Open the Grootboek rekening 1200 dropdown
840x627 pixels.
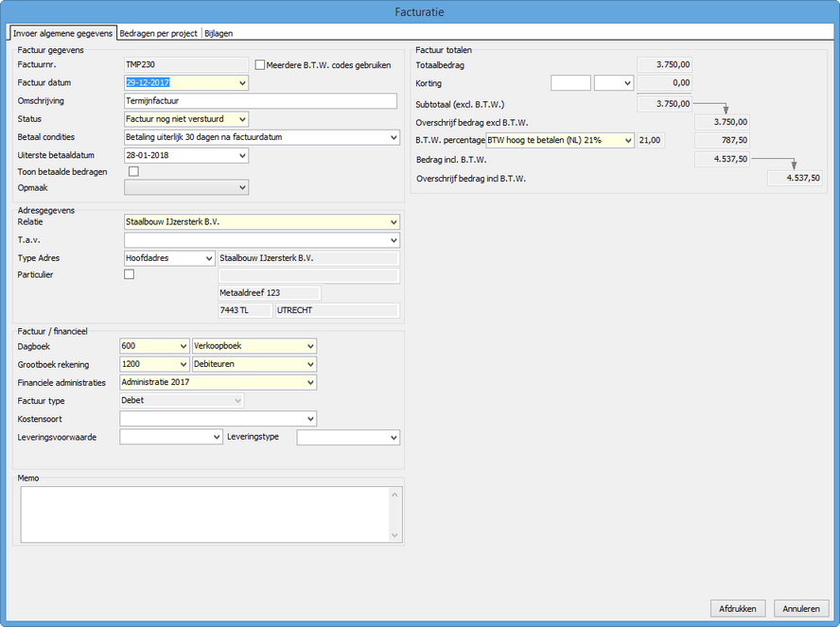pos(184,364)
